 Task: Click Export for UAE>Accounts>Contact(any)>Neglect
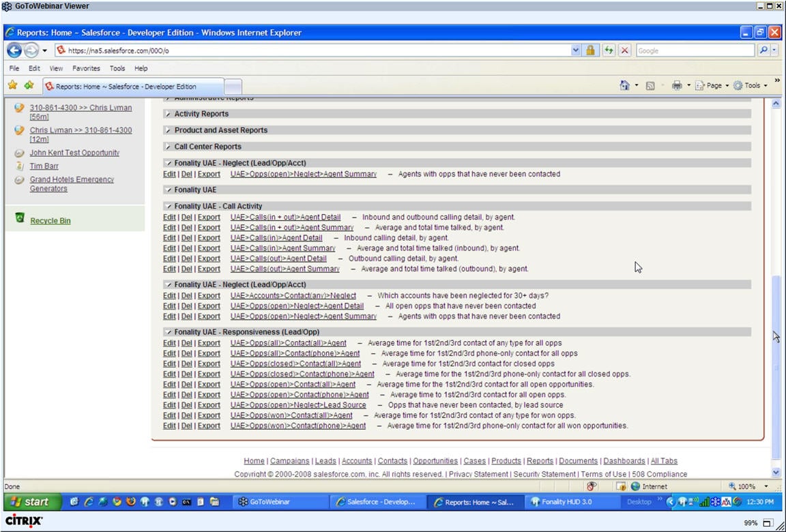coord(209,296)
